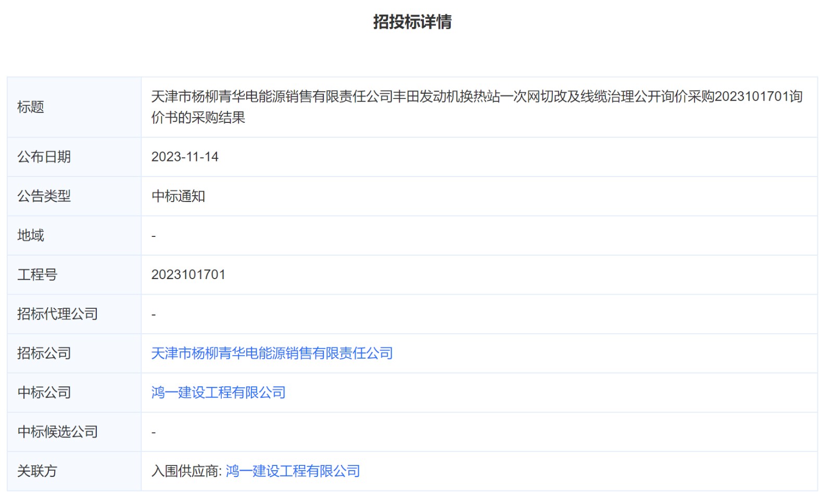
Task: Click the 地域 row label
Action: pyautogui.click(x=31, y=235)
